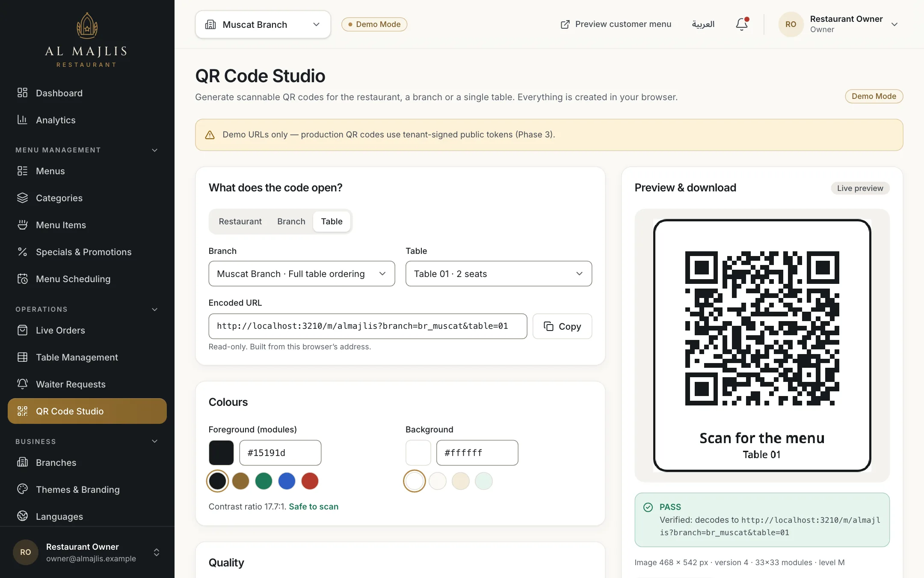Choose the red foreground colour preset
Screen dimensions: 924x578
coord(310,481)
